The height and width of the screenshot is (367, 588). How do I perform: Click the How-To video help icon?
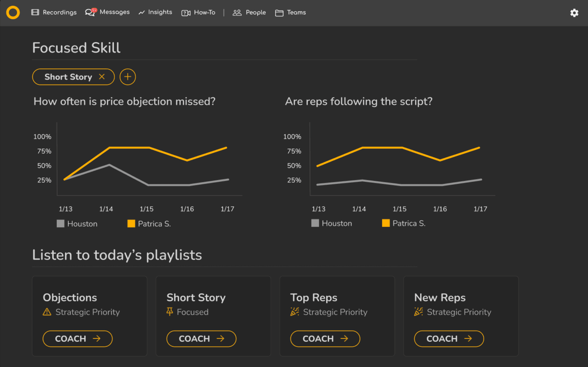point(186,13)
